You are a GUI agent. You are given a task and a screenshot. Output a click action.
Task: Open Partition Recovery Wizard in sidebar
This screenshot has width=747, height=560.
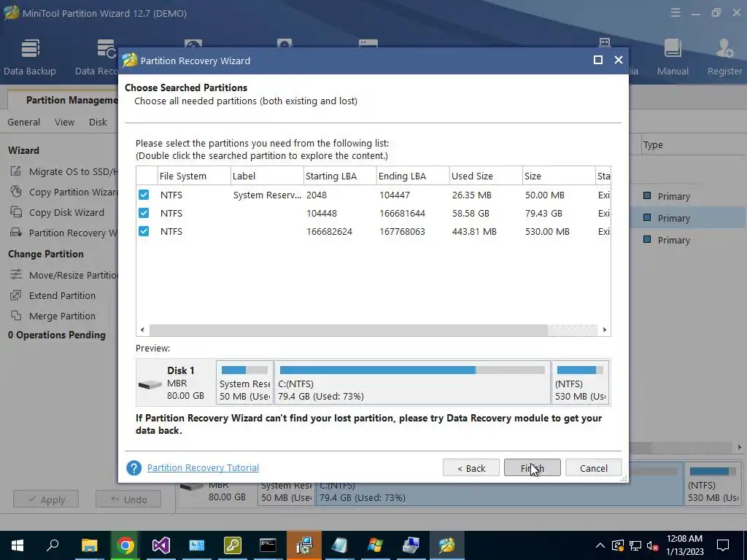tap(64, 233)
